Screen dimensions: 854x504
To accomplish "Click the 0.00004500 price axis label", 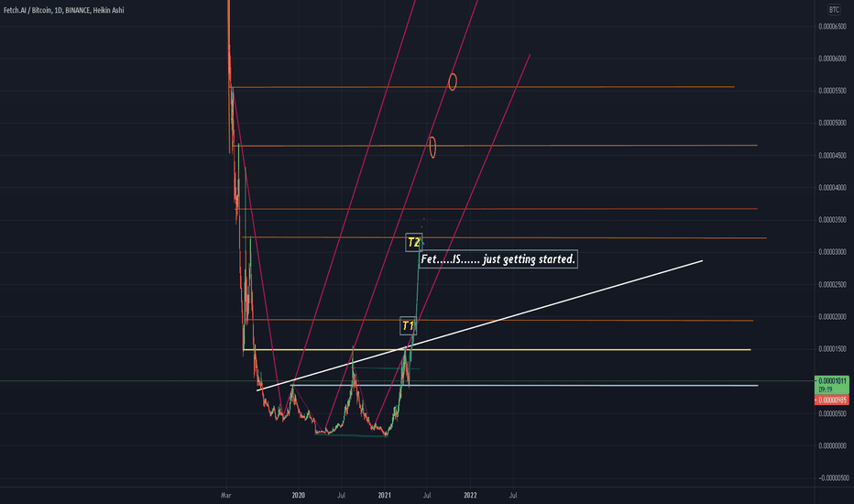I will (833, 155).
